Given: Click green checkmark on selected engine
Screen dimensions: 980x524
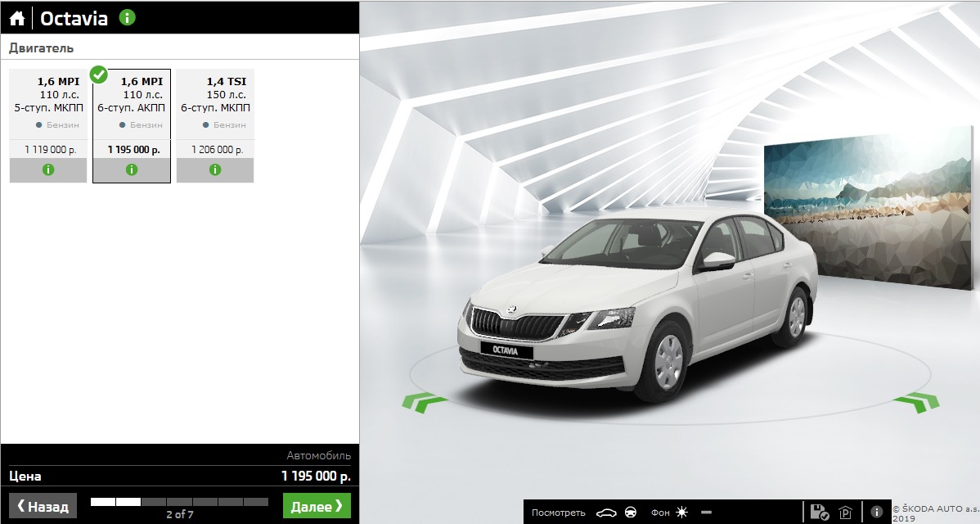Looking at the screenshot, I should (x=99, y=75).
